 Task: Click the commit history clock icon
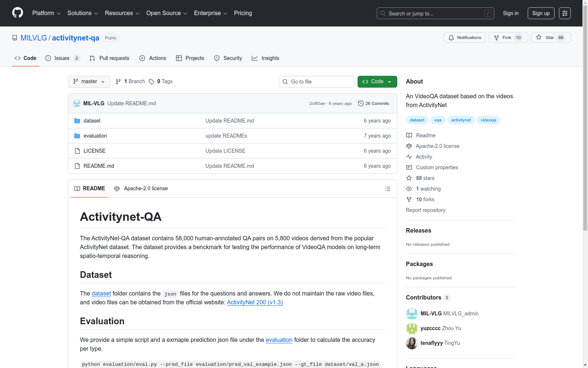(x=361, y=103)
